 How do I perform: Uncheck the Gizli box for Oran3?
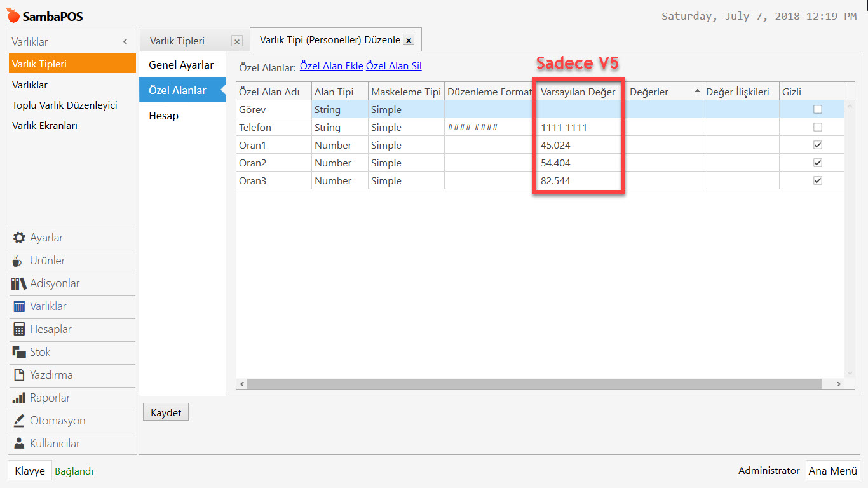817,180
